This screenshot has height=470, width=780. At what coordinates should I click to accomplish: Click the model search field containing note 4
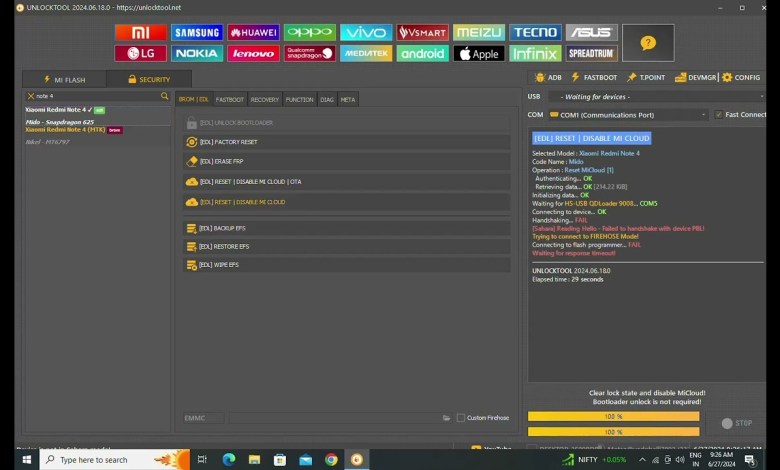point(97,96)
